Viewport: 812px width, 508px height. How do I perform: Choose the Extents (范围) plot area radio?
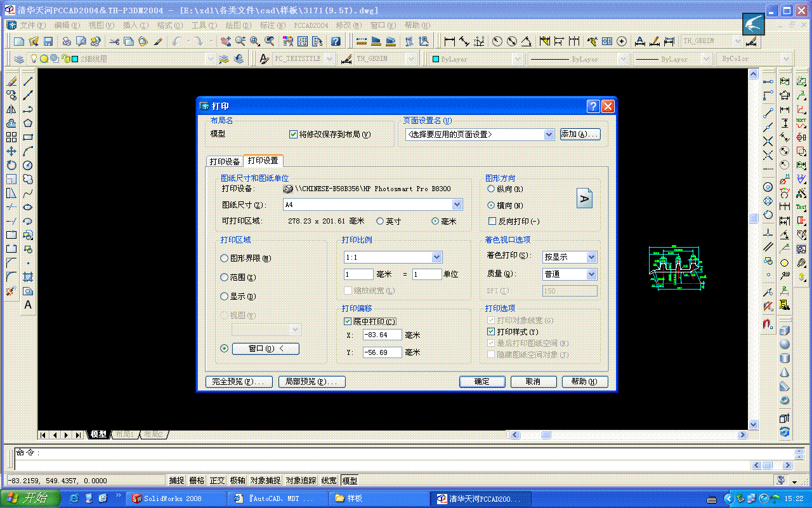pyautogui.click(x=224, y=277)
